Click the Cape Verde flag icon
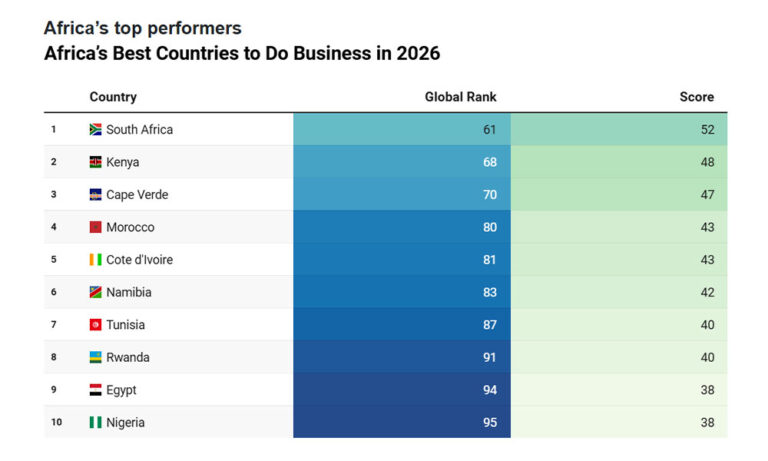The height and width of the screenshot is (461, 768). click(x=96, y=195)
